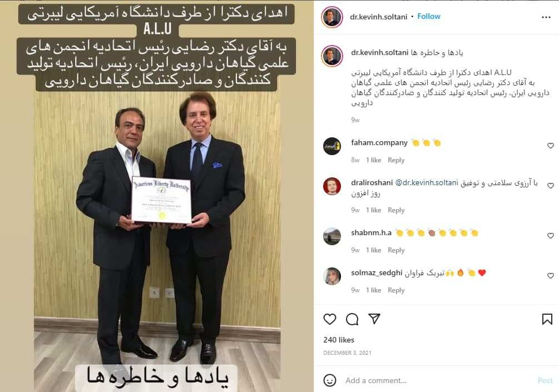Share post via paper plane icon
Screen dimensions: 559x392
click(x=374, y=319)
